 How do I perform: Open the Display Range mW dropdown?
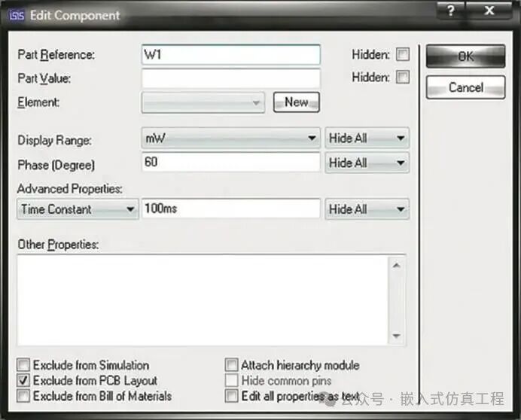231,138
